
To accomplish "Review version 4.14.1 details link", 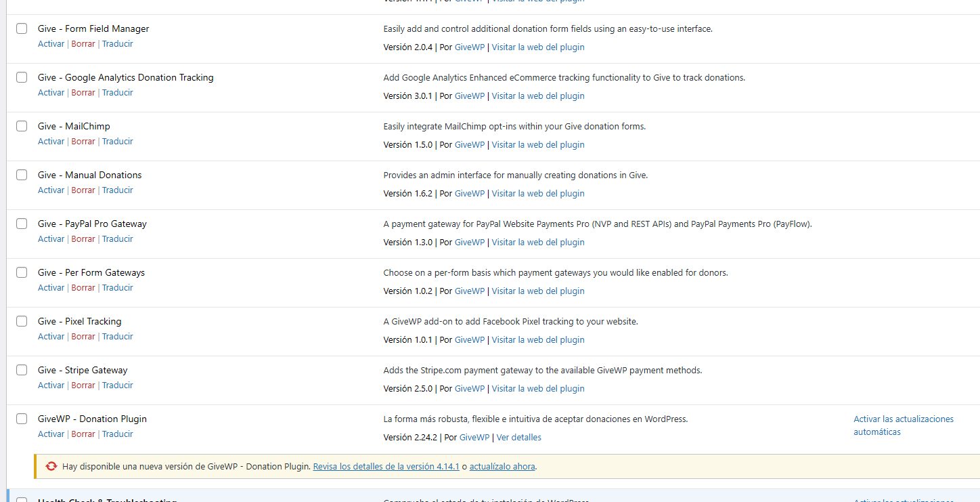I will (386, 467).
